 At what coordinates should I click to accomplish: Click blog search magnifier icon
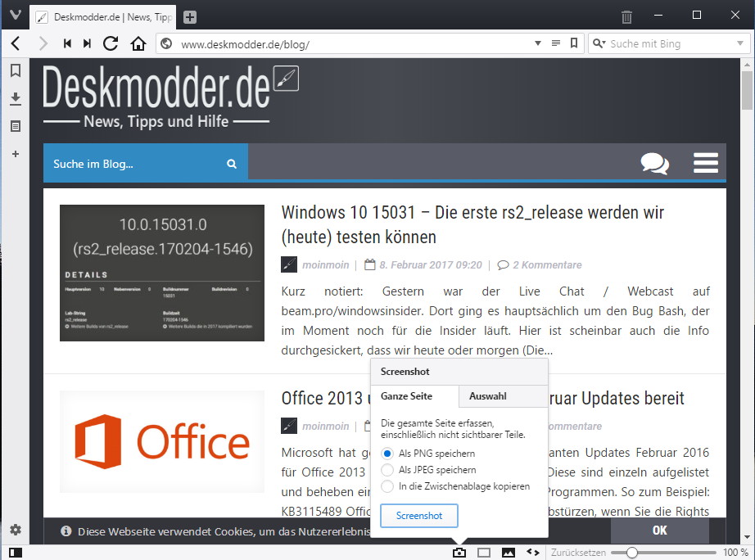pos(232,164)
